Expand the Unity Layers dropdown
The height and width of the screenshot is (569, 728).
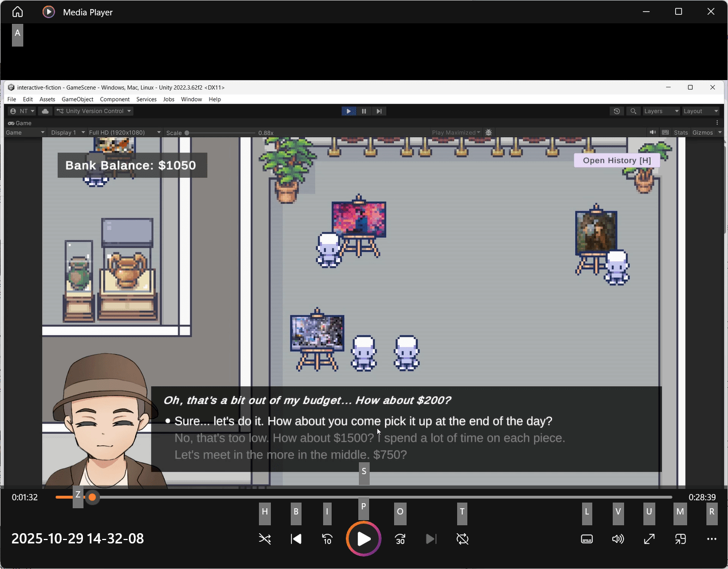[660, 111]
